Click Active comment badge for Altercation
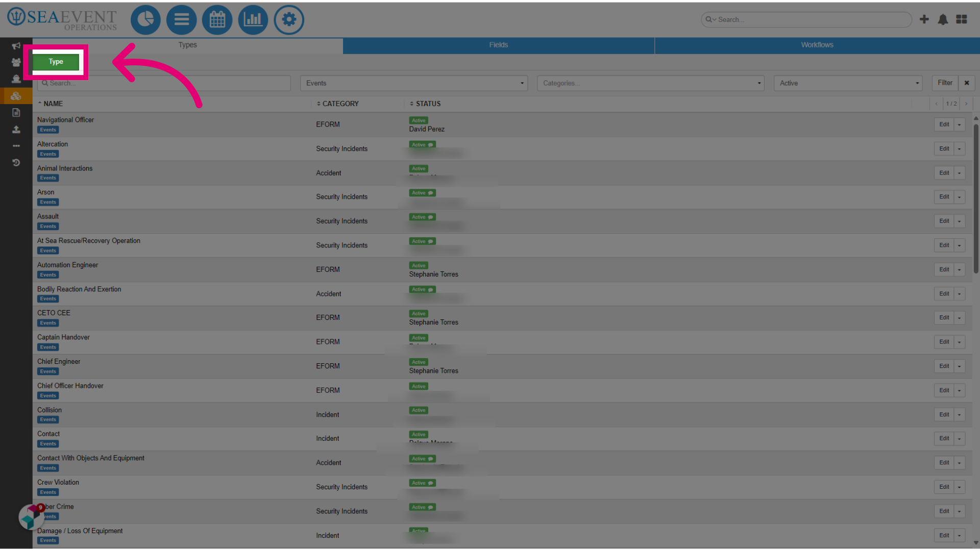This screenshot has width=980, height=551. [422, 145]
